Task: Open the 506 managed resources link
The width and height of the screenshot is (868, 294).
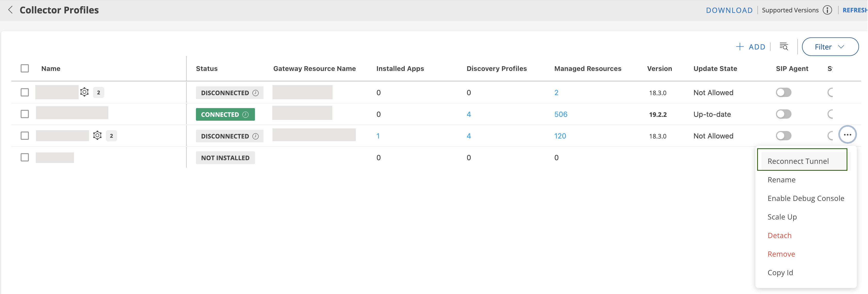Action: pos(561,114)
